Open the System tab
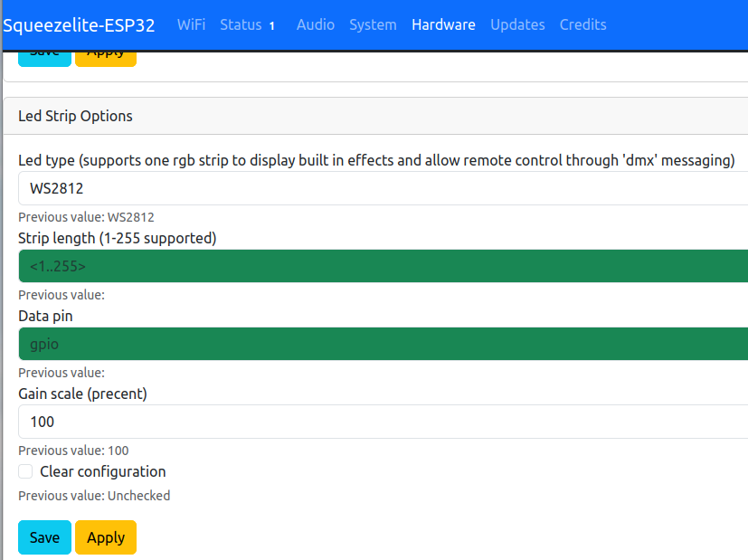Image resolution: width=748 pixels, height=560 pixels. pyautogui.click(x=373, y=25)
